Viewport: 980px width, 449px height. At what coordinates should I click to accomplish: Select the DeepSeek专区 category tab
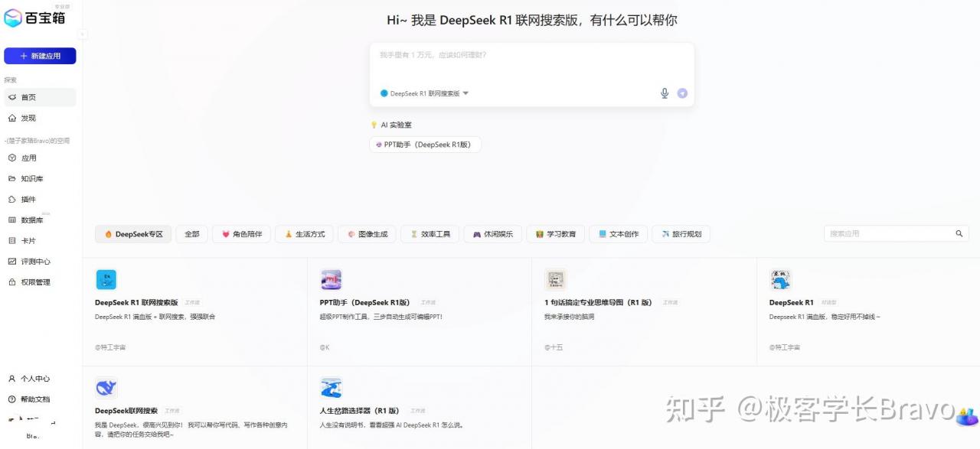click(133, 234)
